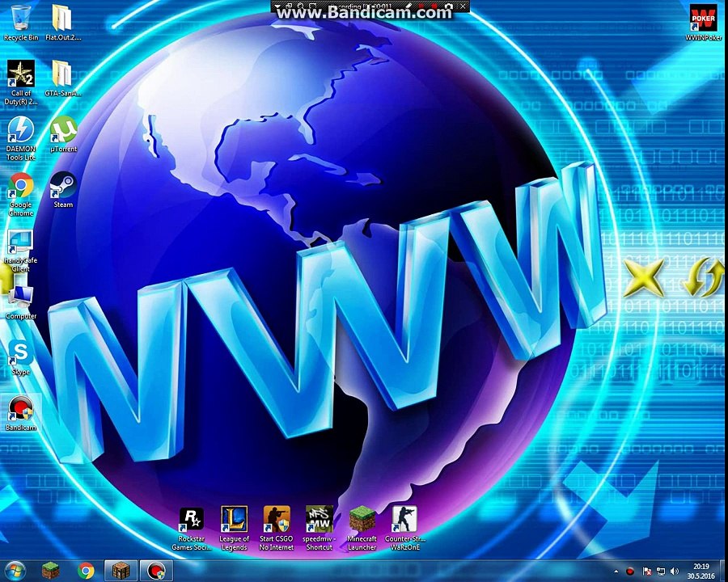This screenshot has height=582, width=728.
Task: Open Action Center flag tray icon
Action: (646, 571)
